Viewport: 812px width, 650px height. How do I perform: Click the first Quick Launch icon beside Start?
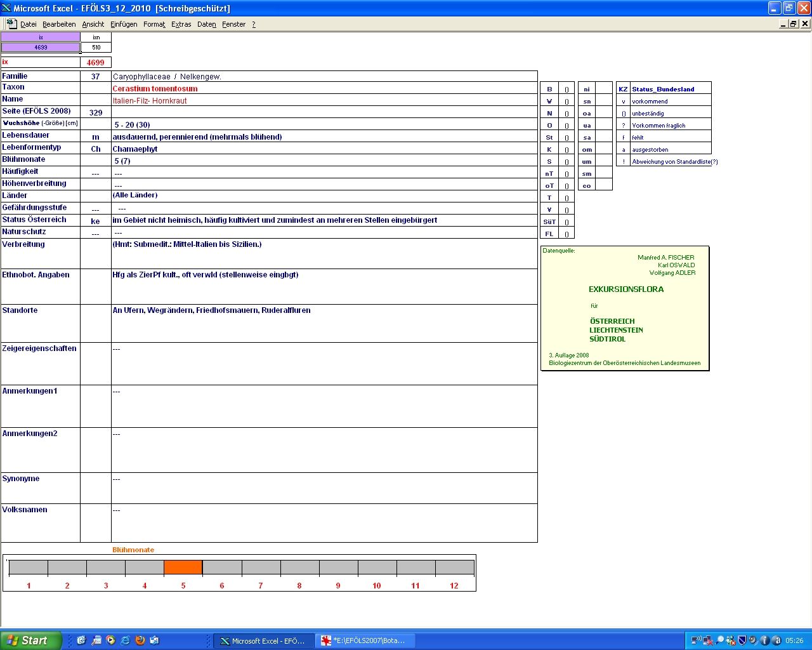pos(81,640)
